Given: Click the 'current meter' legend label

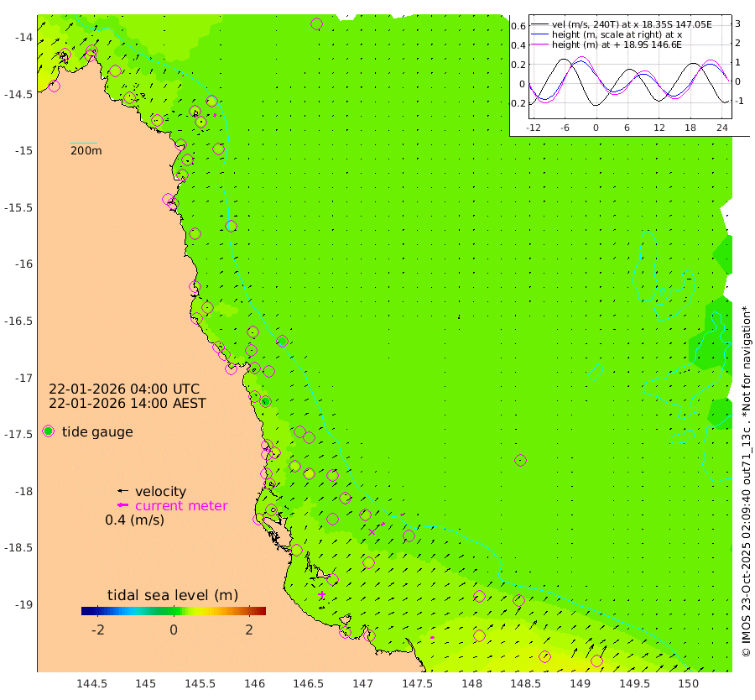Looking at the screenshot, I should (x=181, y=505).
